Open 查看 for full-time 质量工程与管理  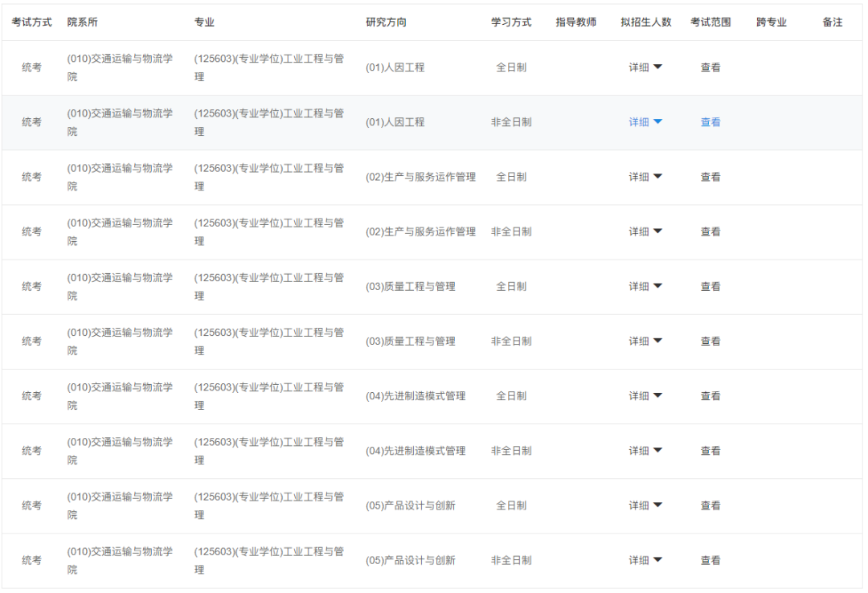point(710,286)
